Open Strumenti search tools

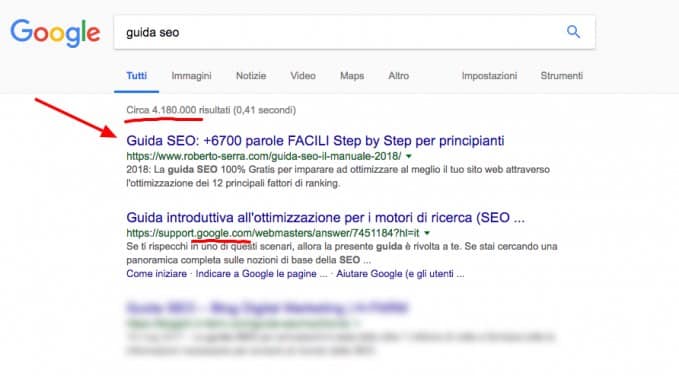562,76
